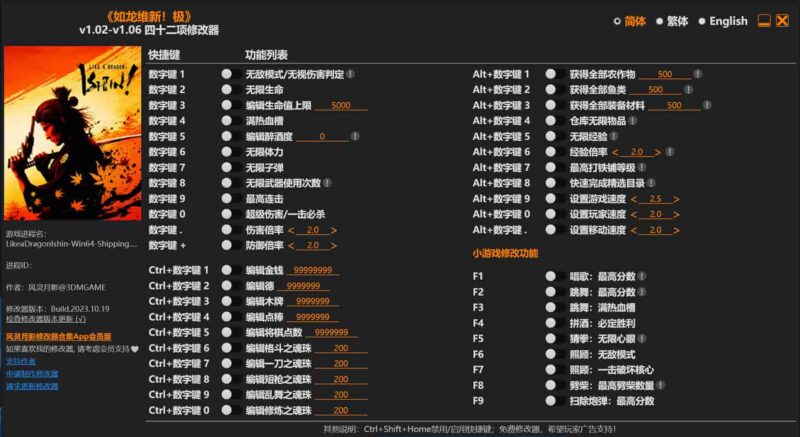Select English language option
This screenshot has height=437, width=800.
point(723,21)
